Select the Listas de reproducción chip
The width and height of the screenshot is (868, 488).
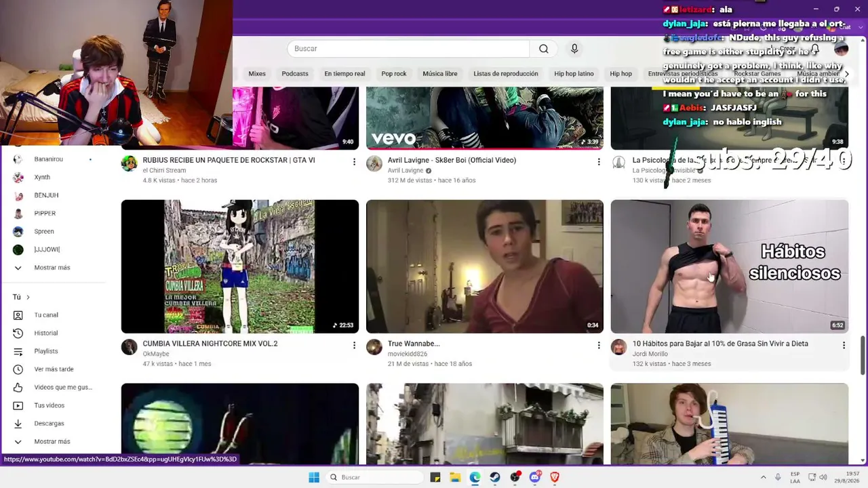(506, 74)
